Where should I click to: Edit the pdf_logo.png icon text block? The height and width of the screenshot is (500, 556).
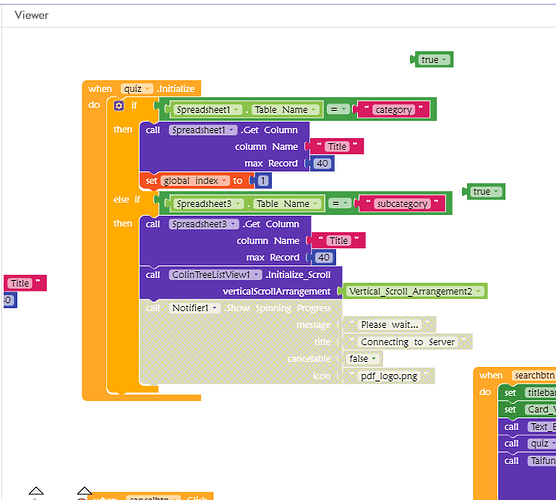(389, 376)
